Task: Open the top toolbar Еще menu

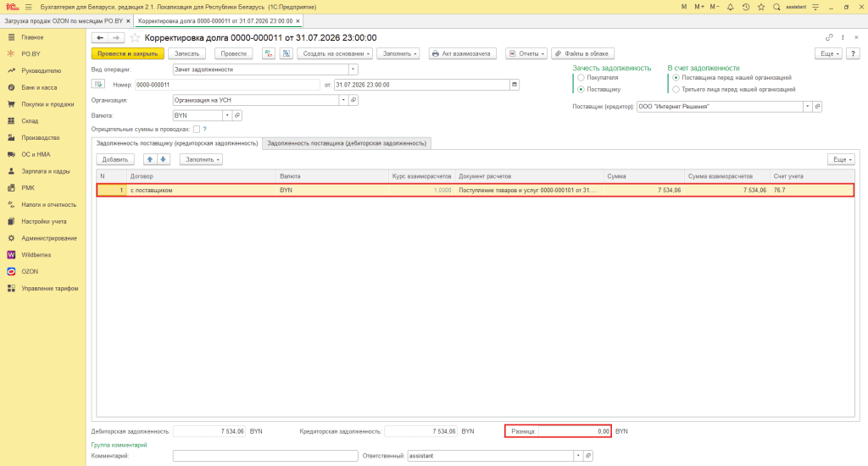Action: click(829, 53)
